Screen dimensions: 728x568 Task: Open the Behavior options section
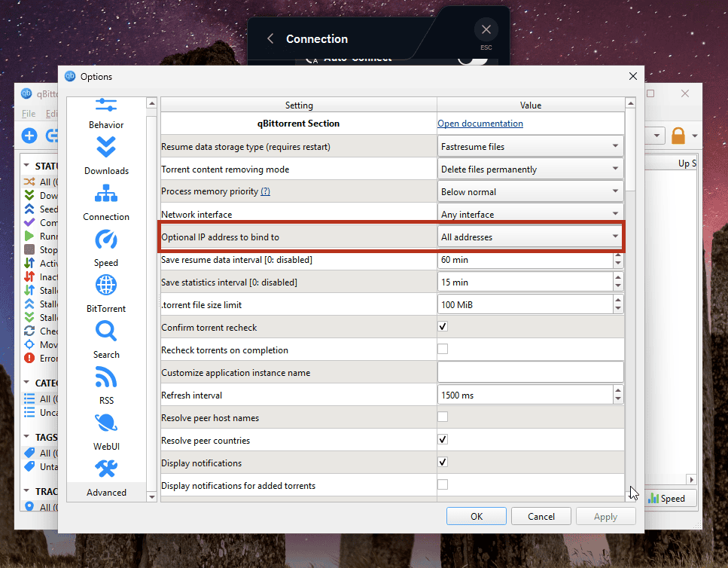[x=106, y=114]
